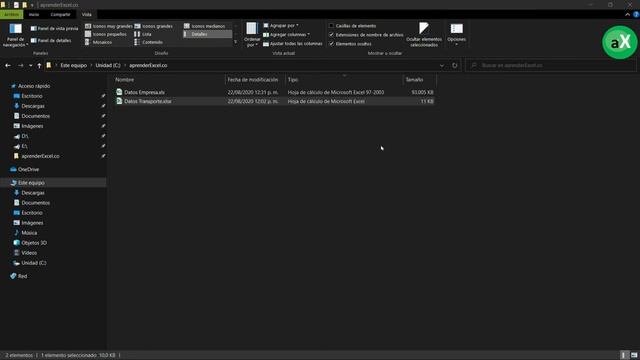Open the Archivo tab
This screenshot has width=640, height=360.
click(12, 14)
